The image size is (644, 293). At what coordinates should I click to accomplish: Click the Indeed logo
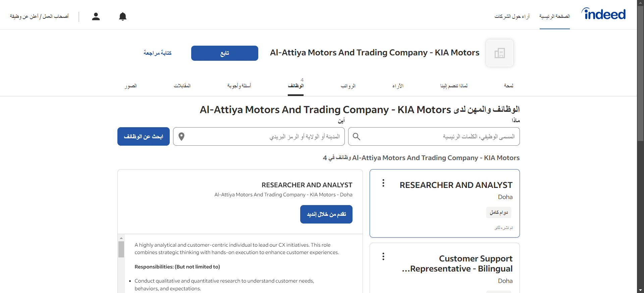pos(603,14)
